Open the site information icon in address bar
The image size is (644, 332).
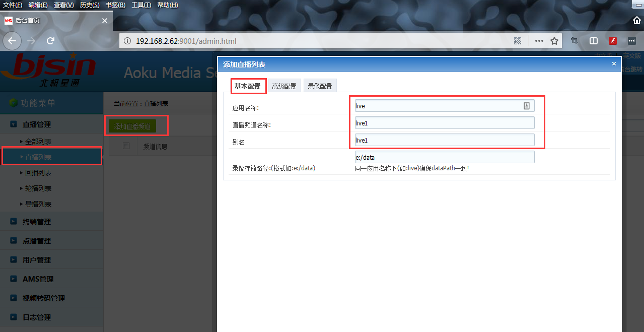coord(127,41)
